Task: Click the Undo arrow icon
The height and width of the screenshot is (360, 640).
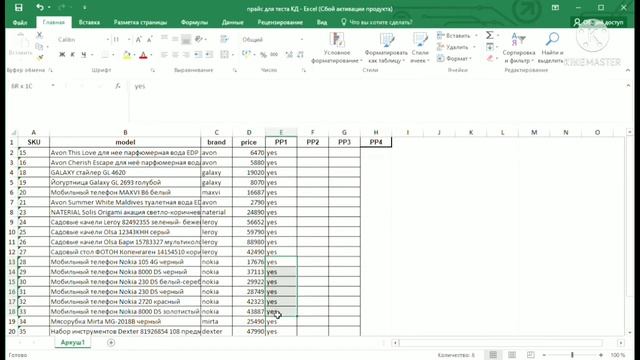Action: tap(40, 7)
